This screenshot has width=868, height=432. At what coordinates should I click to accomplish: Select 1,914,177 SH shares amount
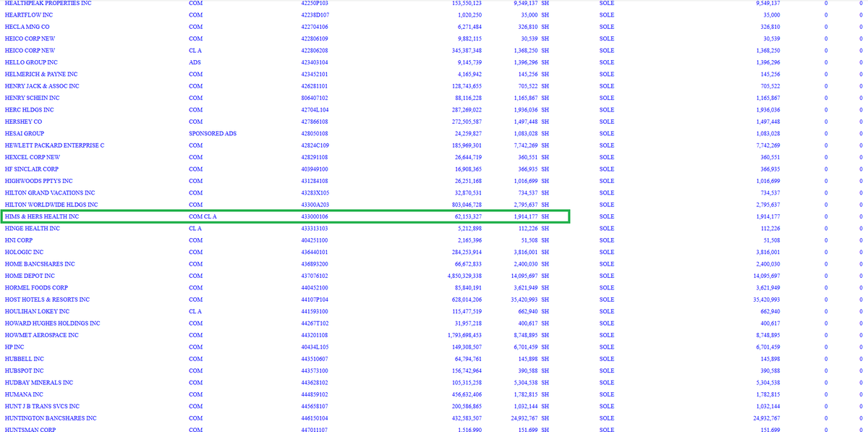531,216
